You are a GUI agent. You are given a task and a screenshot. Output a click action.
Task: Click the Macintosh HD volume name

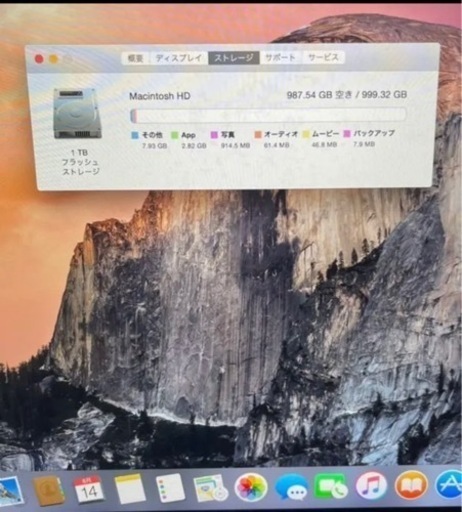(160, 96)
